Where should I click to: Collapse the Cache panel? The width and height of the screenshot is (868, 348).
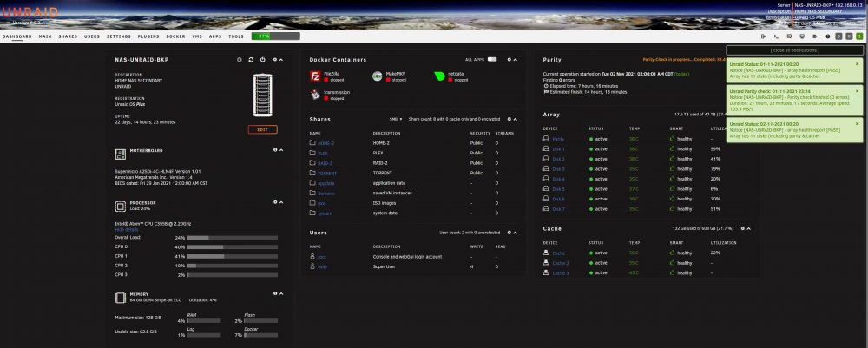point(750,228)
